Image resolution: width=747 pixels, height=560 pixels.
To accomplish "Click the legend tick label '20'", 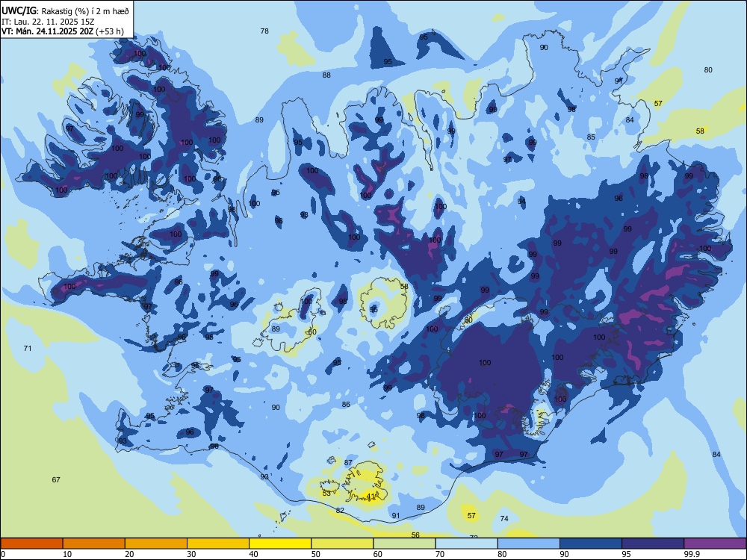I will pyautogui.click(x=129, y=554).
